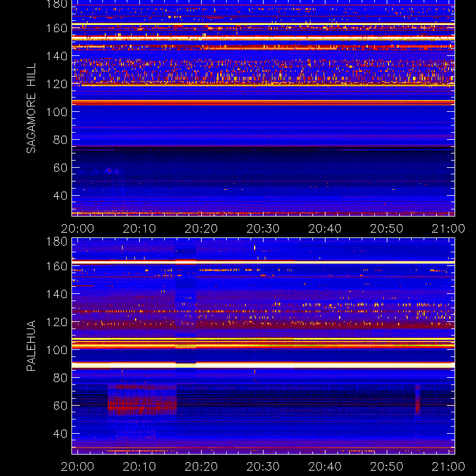This screenshot has height=476, width=476.
Task: Click the wide red burst near 60 in Palehua plot
Action: pos(142,400)
